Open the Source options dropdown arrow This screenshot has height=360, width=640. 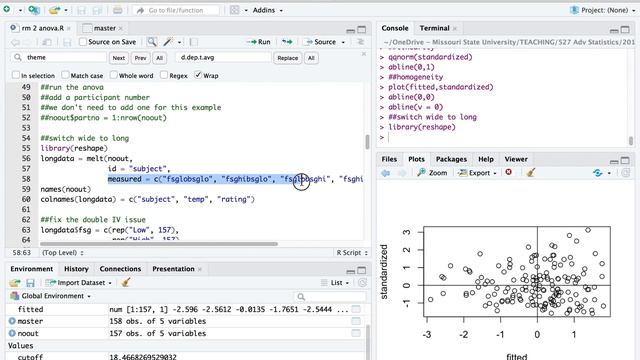click(x=343, y=42)
